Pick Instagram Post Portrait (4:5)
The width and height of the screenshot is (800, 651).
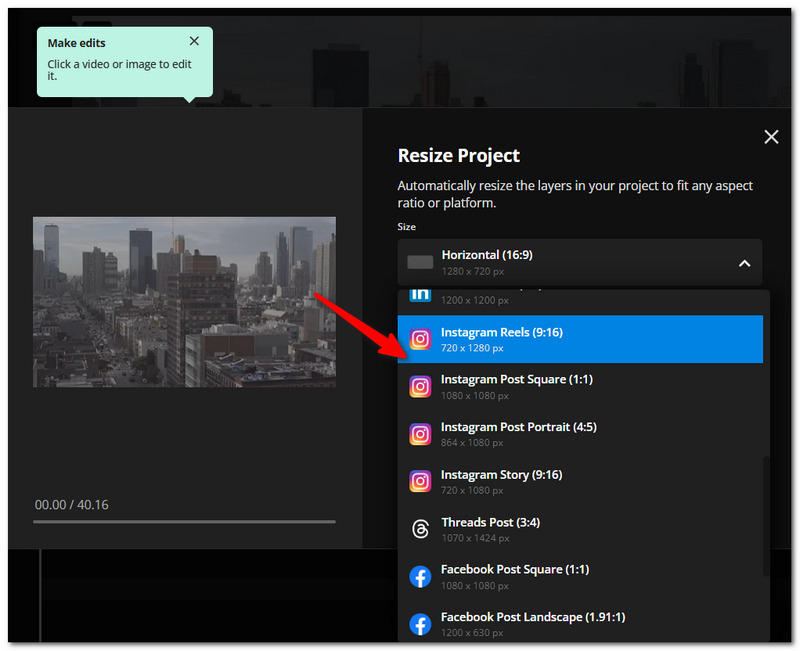[x=580, y=434]
